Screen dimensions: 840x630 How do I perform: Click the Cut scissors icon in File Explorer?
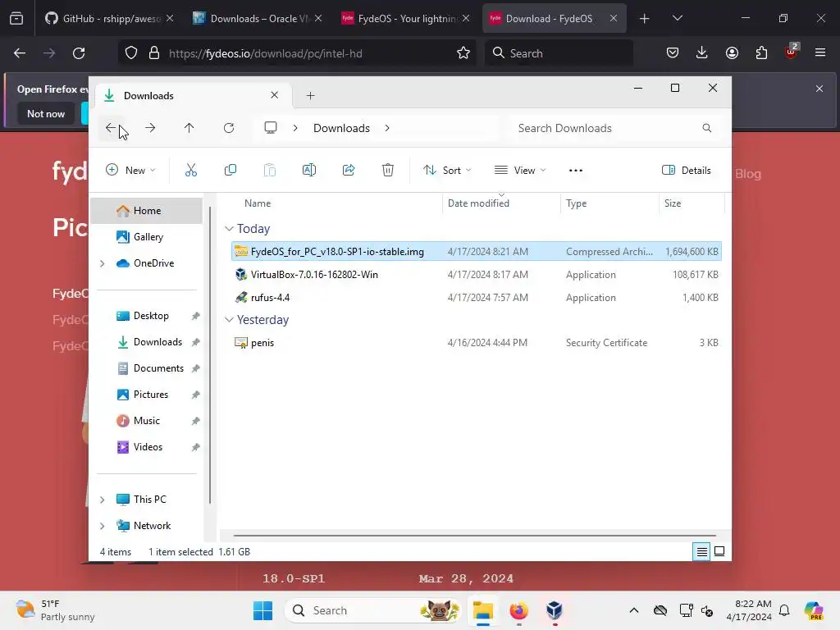[190, 171]
